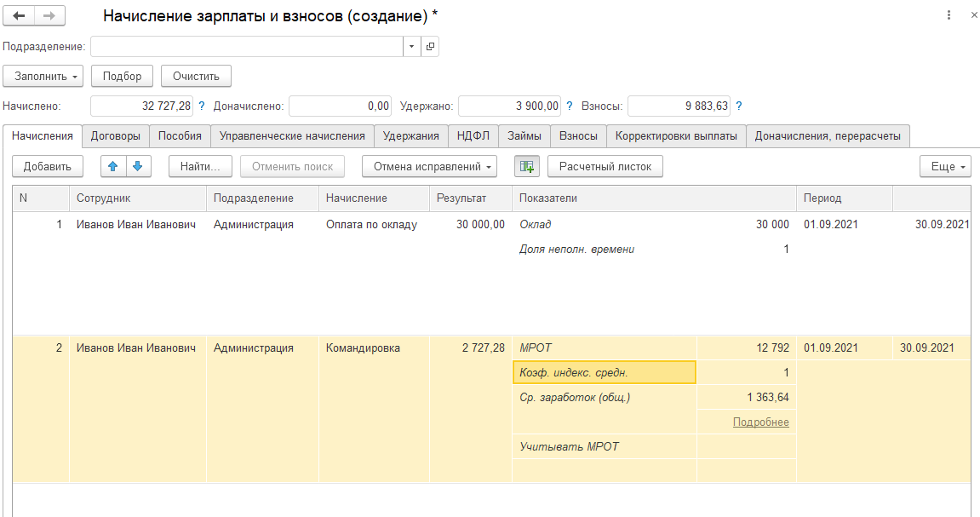Click the Показатели column header
Image resolution: width=980 pixels, height=517 pixels.
[654, 198]
